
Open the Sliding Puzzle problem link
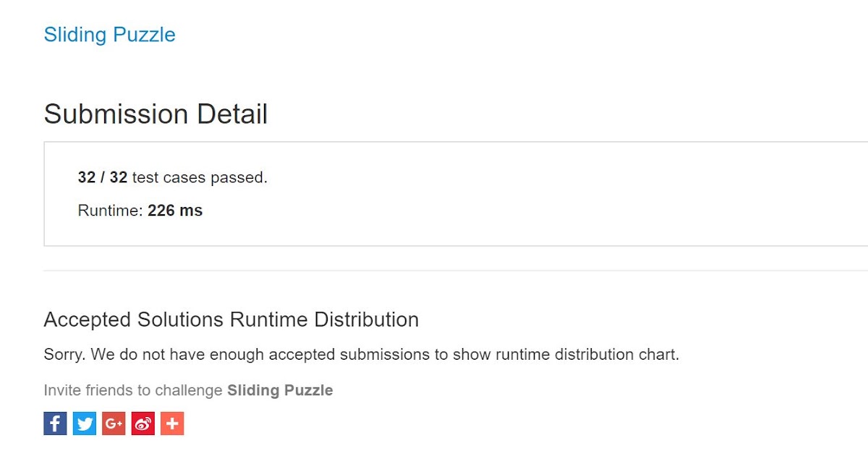(x=109, y=35)
